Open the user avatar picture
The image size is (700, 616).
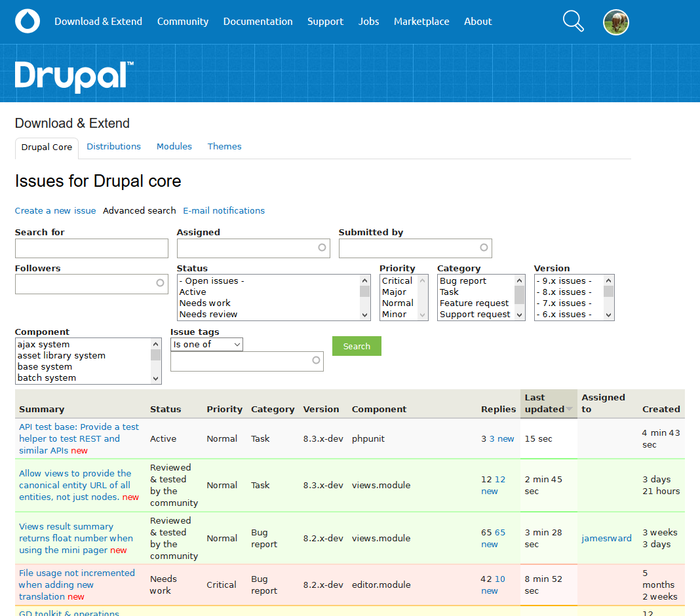click(615, 22)
